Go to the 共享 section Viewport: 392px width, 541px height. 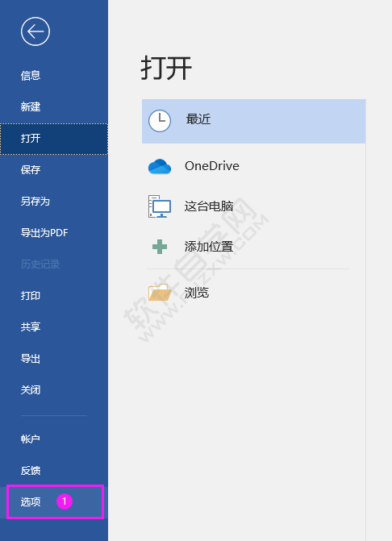point(54,327)
